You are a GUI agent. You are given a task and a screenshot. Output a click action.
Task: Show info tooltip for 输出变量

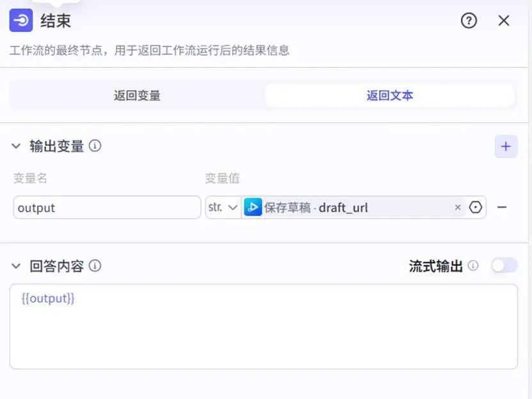pyautogui.click(x=95, y=146)
